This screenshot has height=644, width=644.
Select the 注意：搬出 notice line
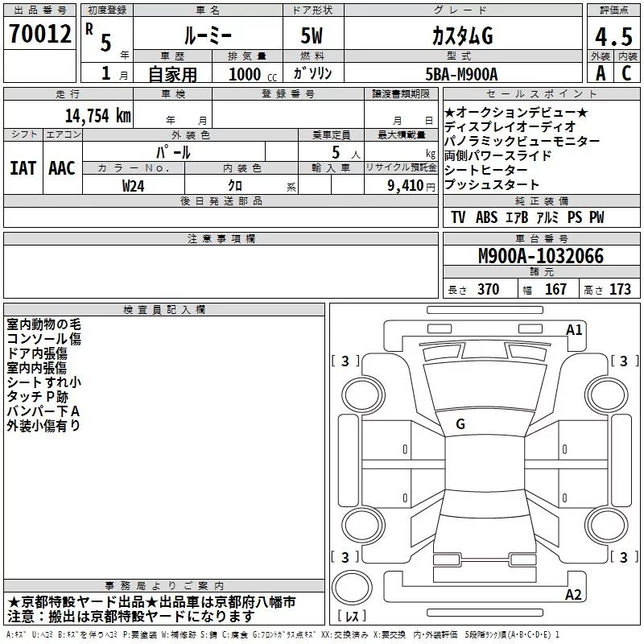tap(131, 617)
